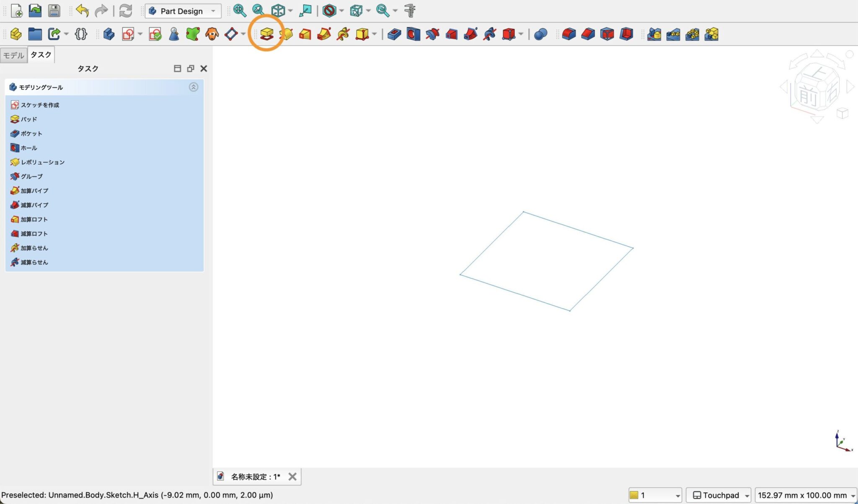Validate the sketch with the checkmark icon
The width and height of the screenshot is (858, 504).
(x=155, y=34)
